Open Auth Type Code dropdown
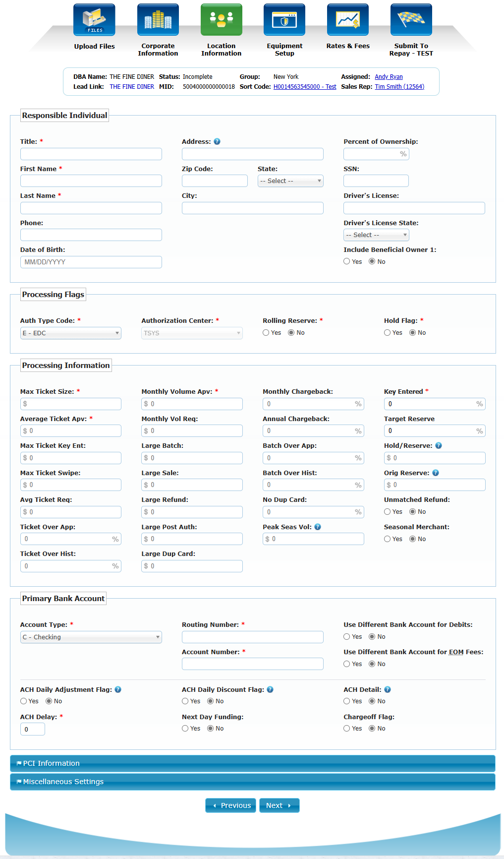This screenshot has width=504, height=859. pos(71,333)
